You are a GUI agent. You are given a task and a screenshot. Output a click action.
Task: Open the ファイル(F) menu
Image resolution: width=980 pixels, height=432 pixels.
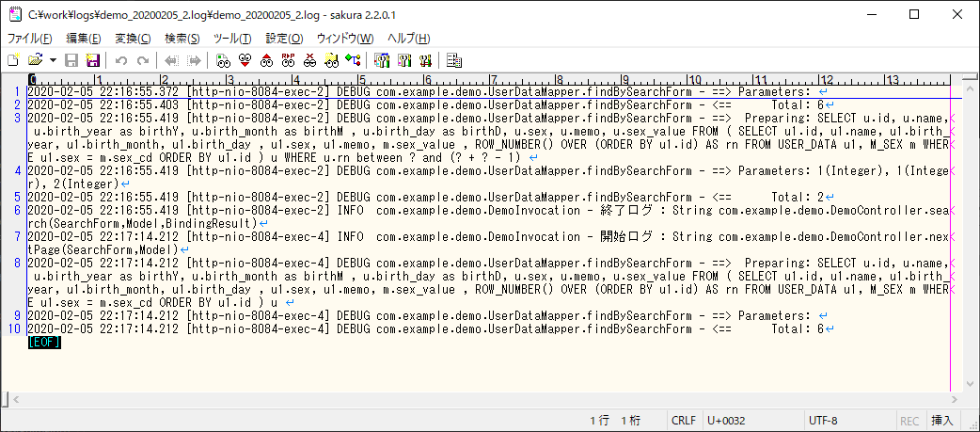(30, 39)
